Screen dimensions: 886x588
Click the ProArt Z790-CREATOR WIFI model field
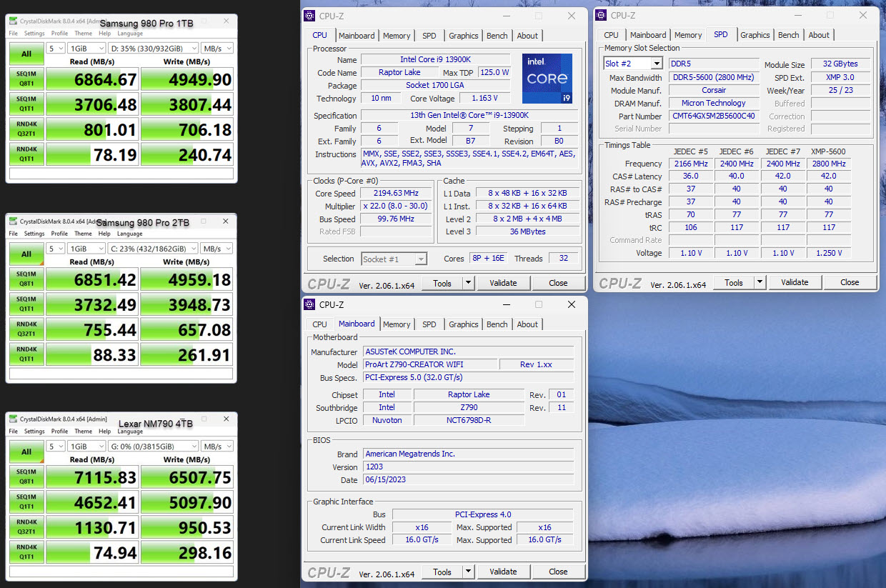(429, 364)
